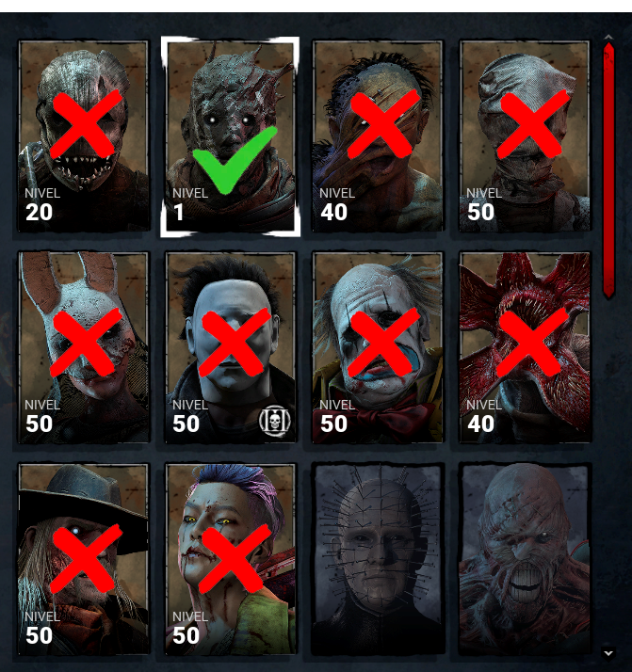The image size is (632, 672).
Task: Select the Trapper portrait at level 20
Action: coord(84,136)
